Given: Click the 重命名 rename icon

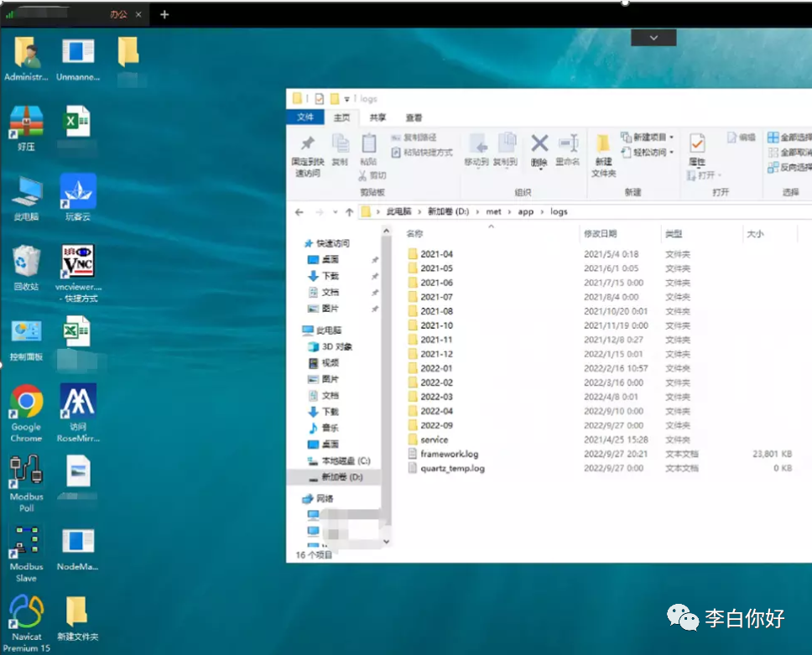Looking at the screenshot, I should coord(568,150).
